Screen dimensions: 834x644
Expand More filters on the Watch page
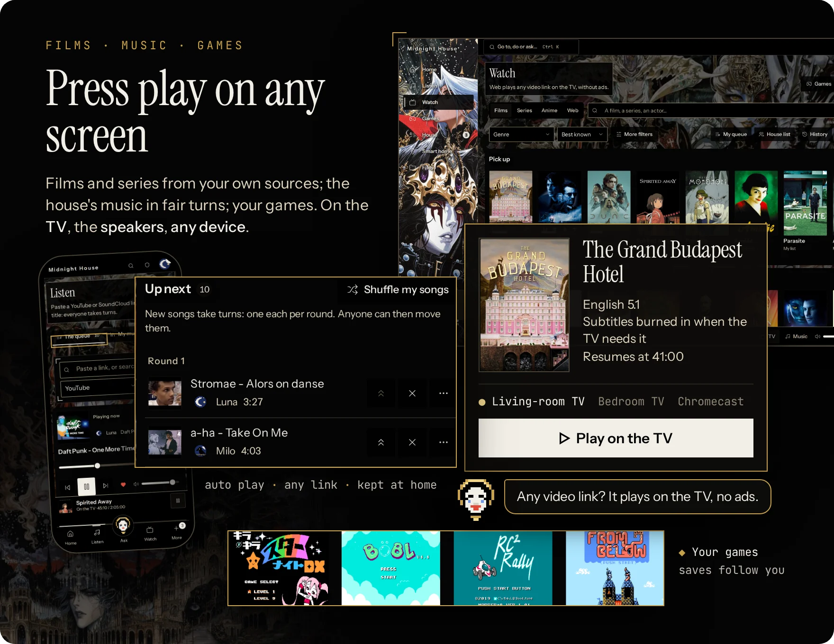click(x=635, y=134)
